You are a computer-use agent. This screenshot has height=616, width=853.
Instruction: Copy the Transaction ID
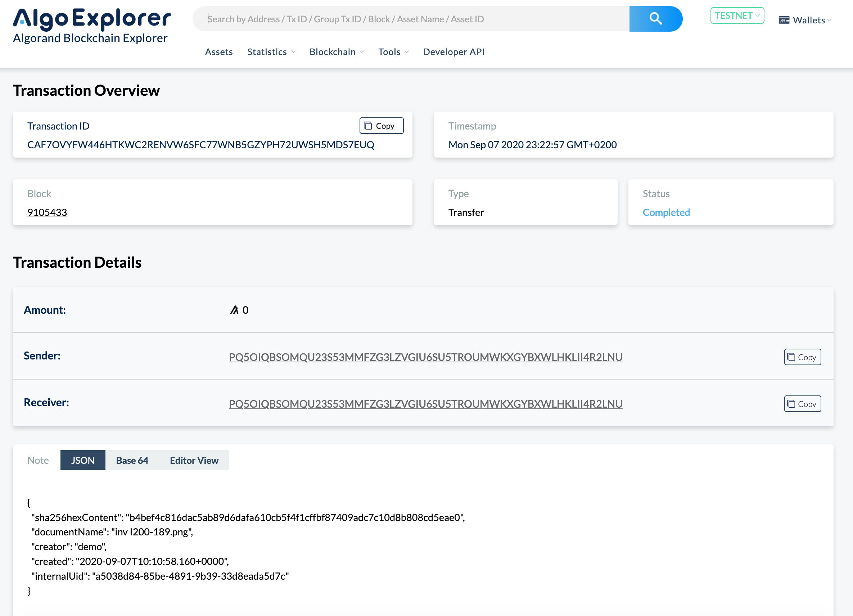(381, 126)
